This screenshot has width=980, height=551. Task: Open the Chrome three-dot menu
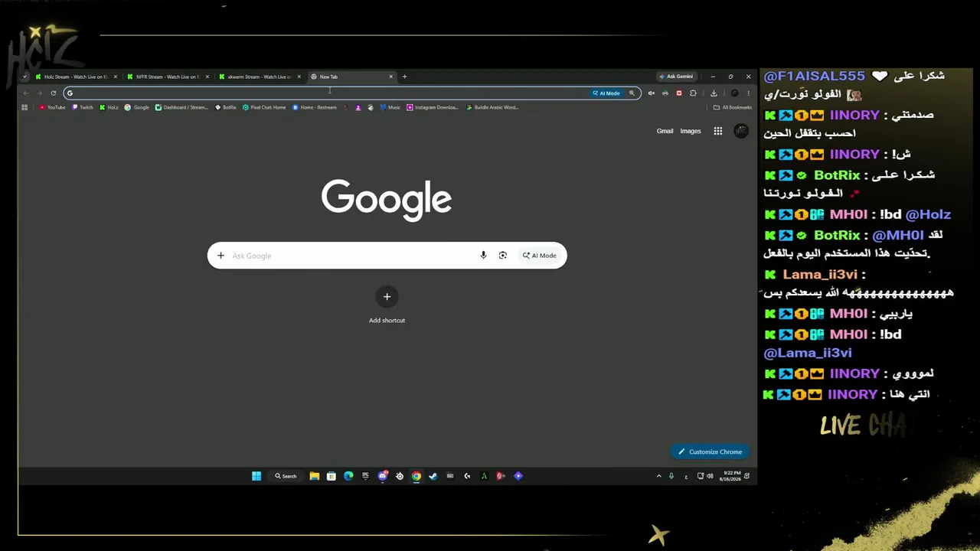click(748, 93)
